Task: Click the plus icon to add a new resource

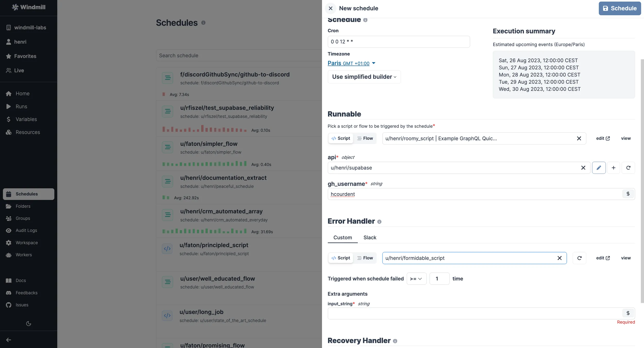Action: 614,168
